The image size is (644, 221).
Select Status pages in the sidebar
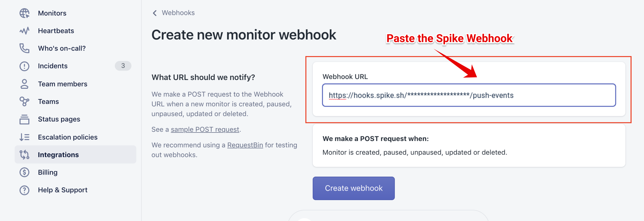pyautogui.click(x=59, y=119)
